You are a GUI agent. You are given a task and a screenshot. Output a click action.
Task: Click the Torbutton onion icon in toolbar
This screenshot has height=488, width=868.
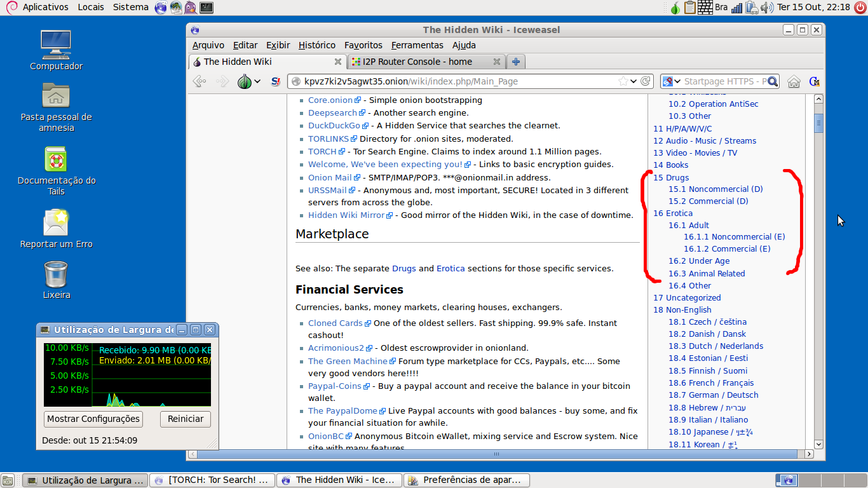click(245, 81)
